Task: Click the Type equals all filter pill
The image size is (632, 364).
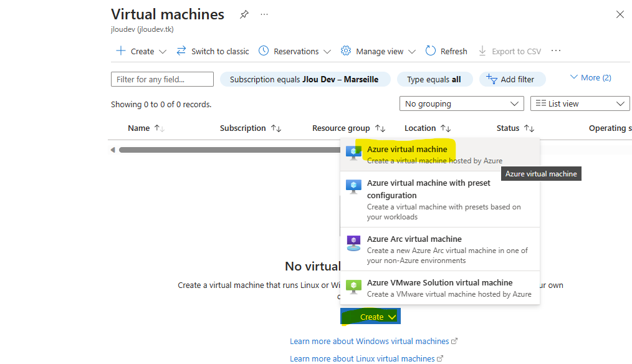Action: point(434,79)
